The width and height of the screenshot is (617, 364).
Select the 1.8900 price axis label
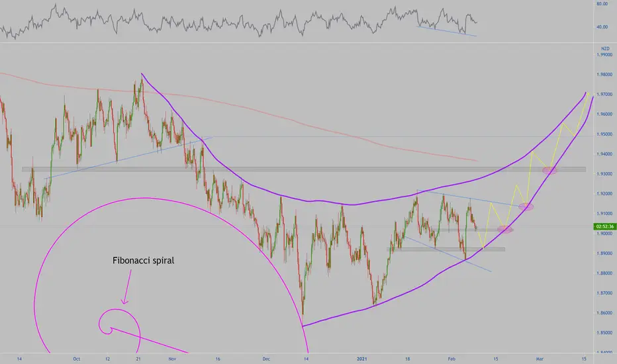(x=604, y=253)
